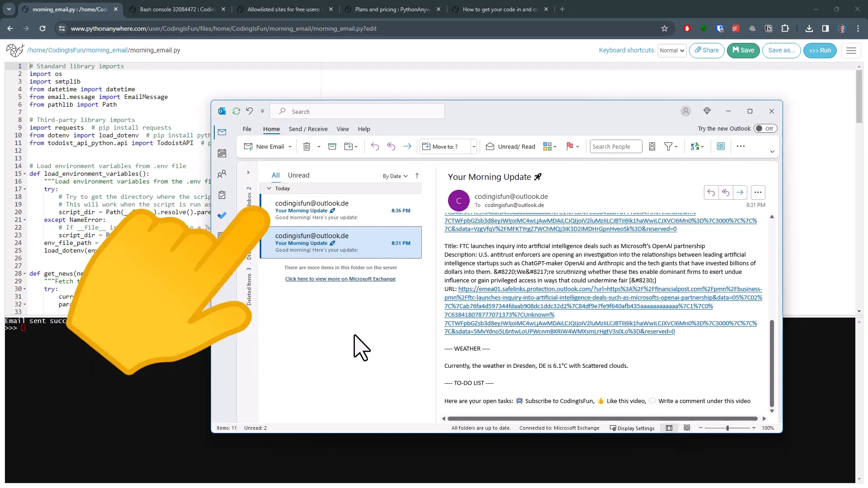Image resolution: width=868 pixels, height=488 pixels.
Task: Open the Delete options dropdown arrow
Action: coord(319,147)
